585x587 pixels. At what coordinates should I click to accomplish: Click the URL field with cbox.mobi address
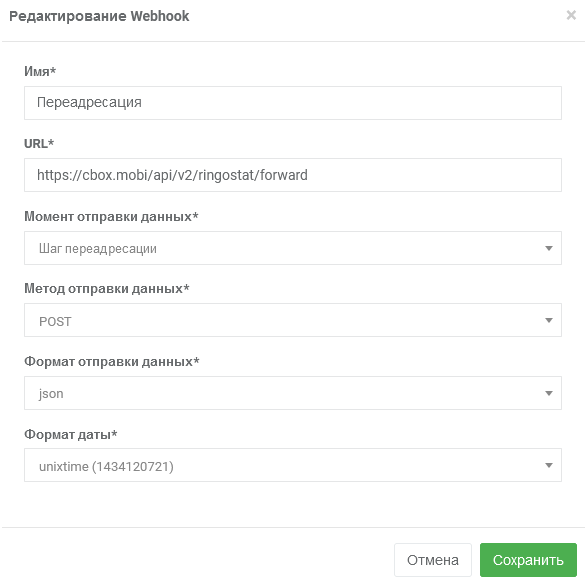(293, 175)
